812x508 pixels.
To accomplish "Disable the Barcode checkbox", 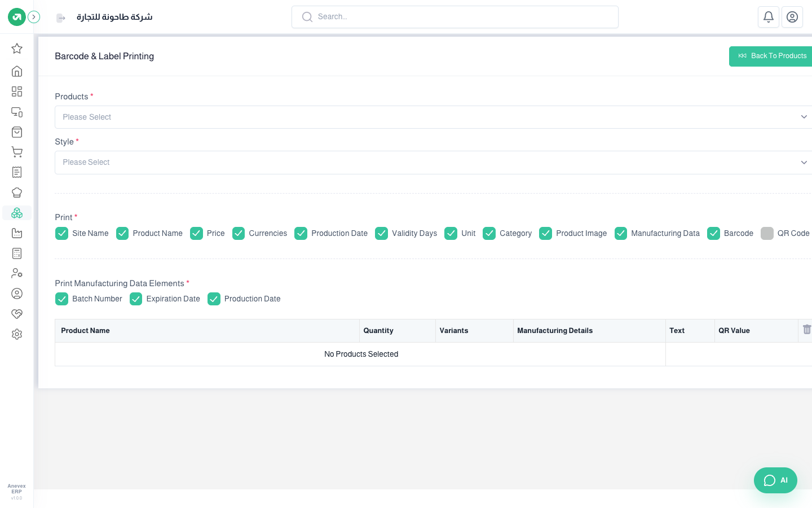I will tap(713, 233).
